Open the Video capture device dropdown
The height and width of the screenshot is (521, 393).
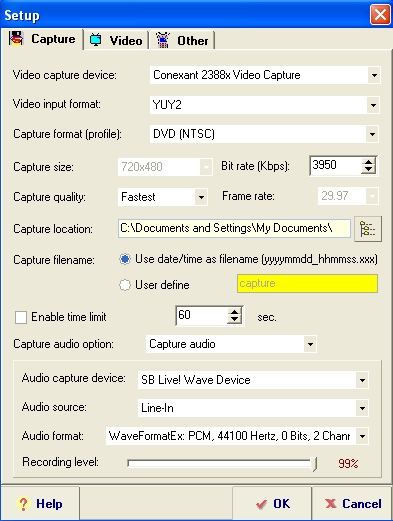(374, 75)
